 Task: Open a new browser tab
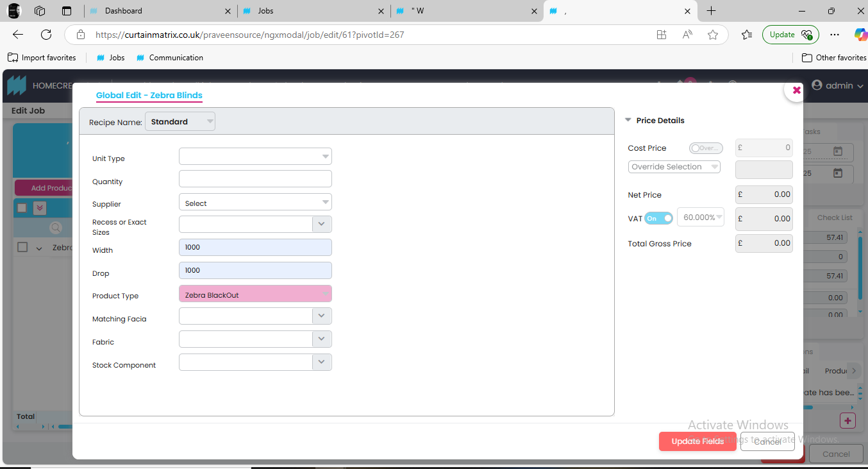711,11
